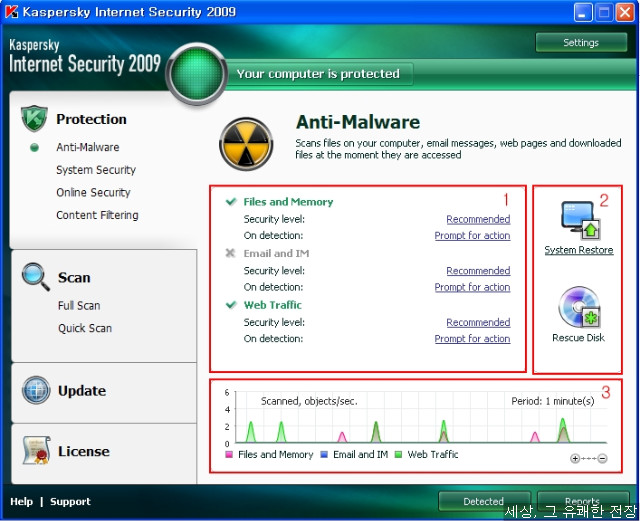The image size is (640, 521).
Task: Click the blue Email and IM legend swatch
Action: (x=324, y=454)
